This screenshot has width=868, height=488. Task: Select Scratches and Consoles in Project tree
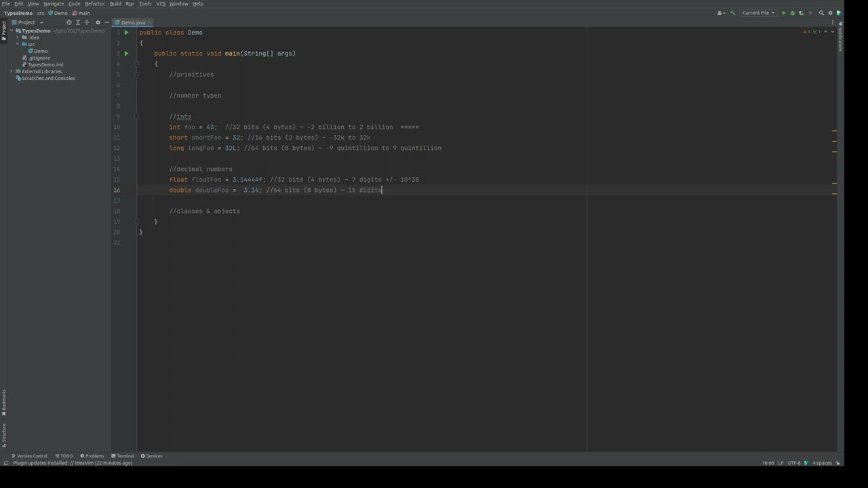click(45, 79)
